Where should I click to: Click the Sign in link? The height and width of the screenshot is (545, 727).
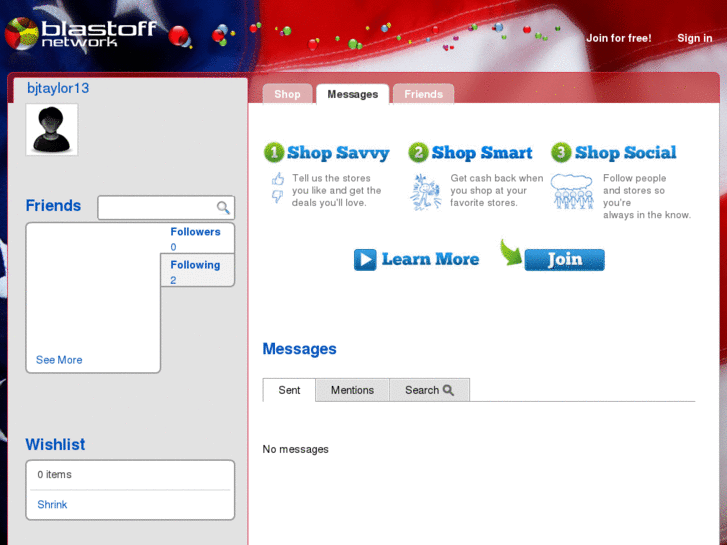pos(695,38)
